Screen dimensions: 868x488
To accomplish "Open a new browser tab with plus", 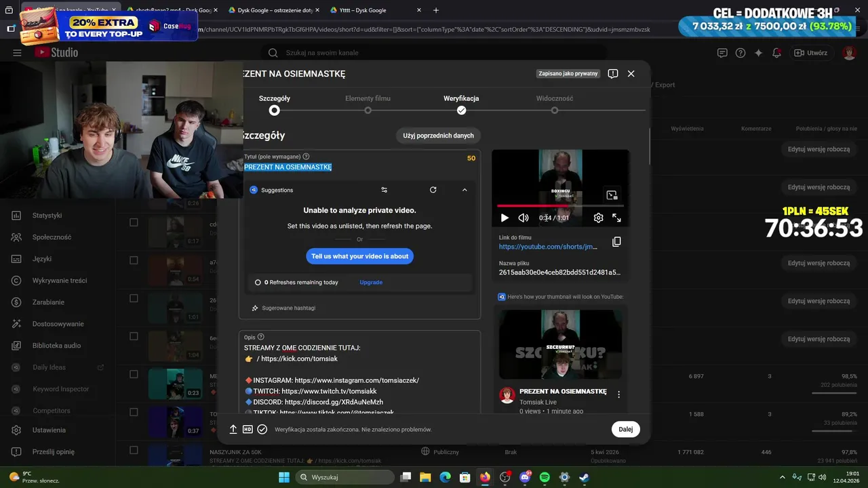I will coord(436,10).
